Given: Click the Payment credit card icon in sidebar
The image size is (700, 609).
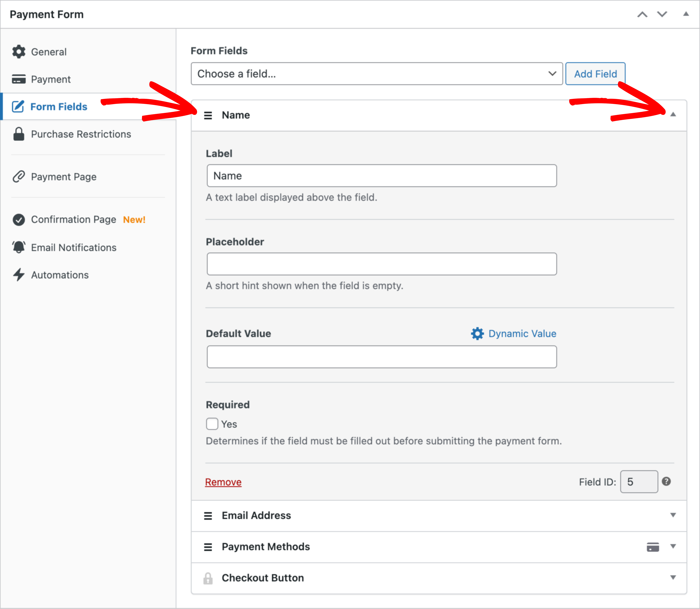Looking at the screenshot, I should click(x=19, y=79).
